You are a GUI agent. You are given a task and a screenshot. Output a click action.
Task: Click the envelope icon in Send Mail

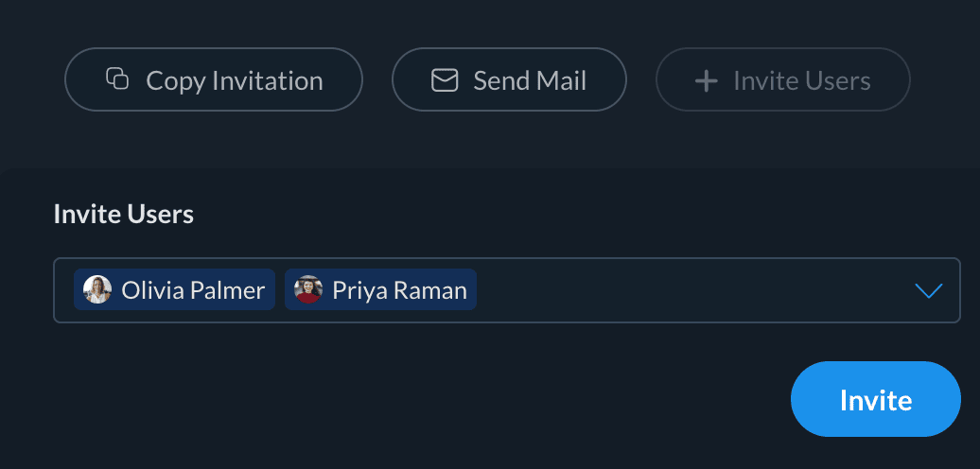(445, 80)
